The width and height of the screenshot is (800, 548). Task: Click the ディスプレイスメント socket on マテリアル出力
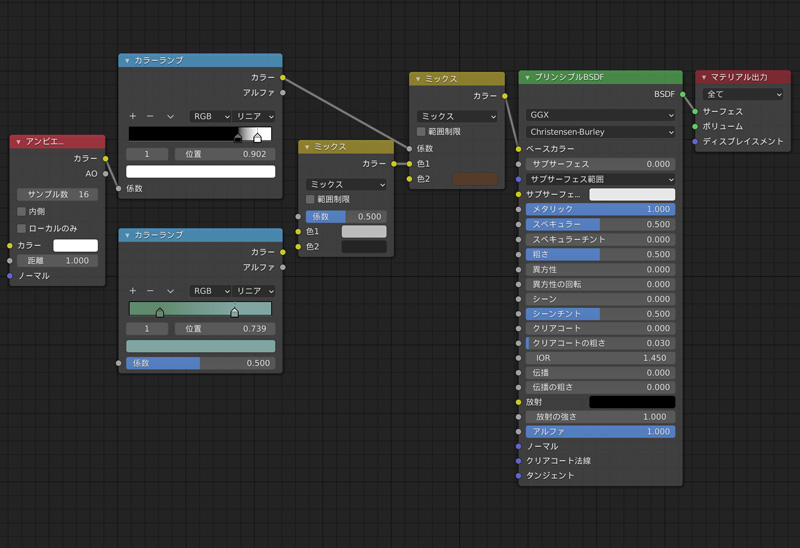coord(695,142)
